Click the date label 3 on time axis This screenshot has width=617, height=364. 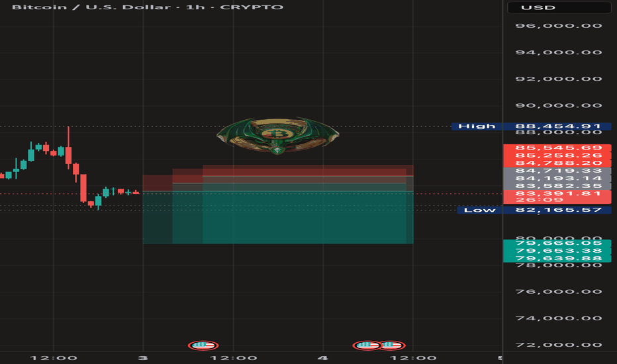(143, 358)
